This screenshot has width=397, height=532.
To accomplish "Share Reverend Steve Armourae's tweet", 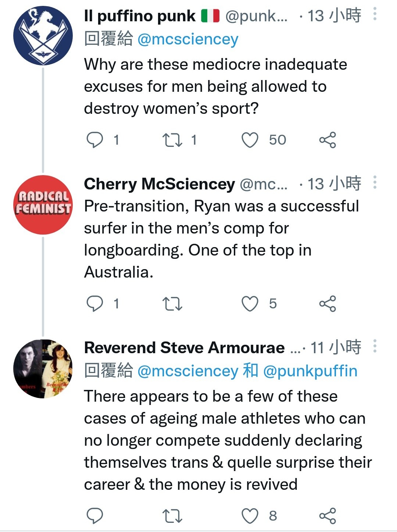I will pos(328,516).
